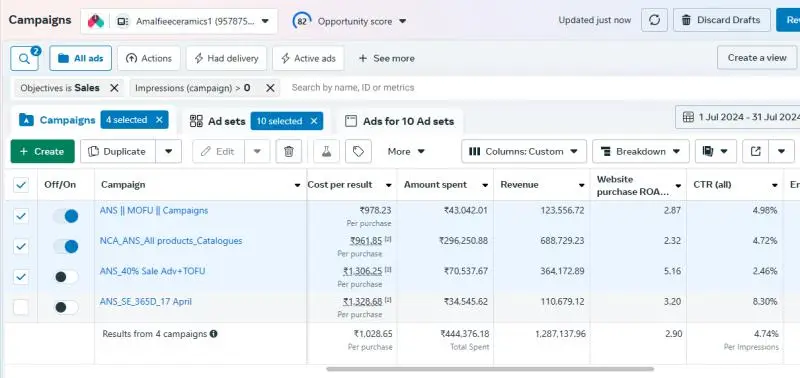The image size is (800, 378).
Task: Open the Campaign column menu arrow
Action: click(x=297, y=185)
